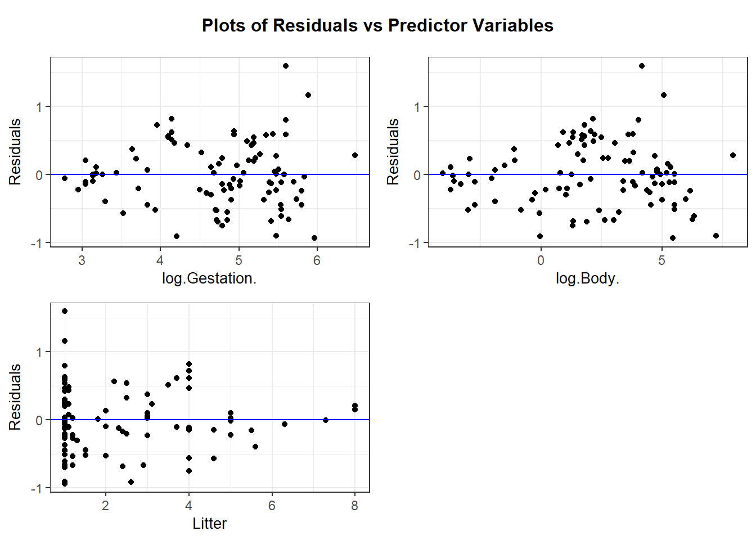Click the plot title 'Plots of Residuals vs Predictor Variables'
Viewport: 756px width, 540px height.
[377, 26]
